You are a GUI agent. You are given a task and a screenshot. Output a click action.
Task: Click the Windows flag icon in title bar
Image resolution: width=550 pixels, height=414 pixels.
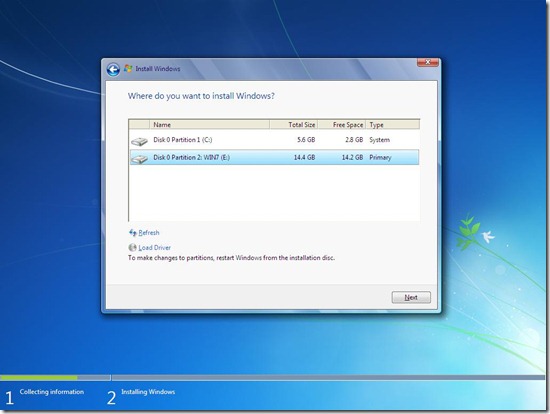click(128, 68)
